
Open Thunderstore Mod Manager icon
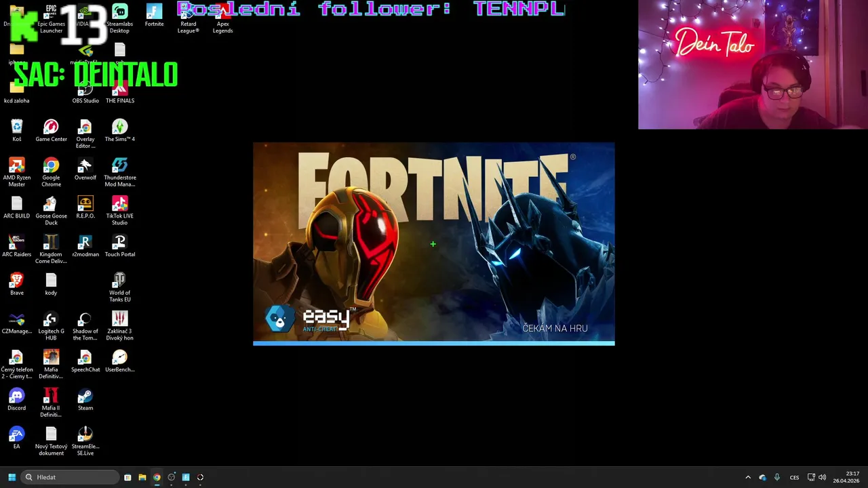120,173
